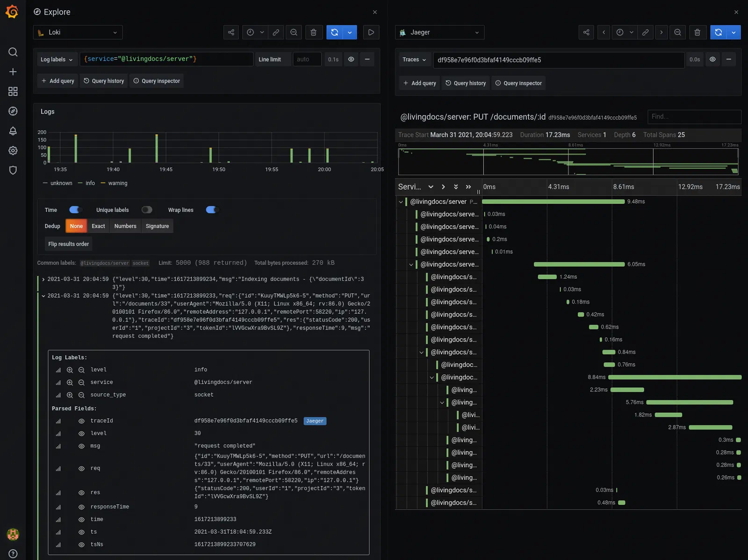Open the Create plus menu in sidebar
The width and height of the screenshot is (748, 560).
[13, 72]
